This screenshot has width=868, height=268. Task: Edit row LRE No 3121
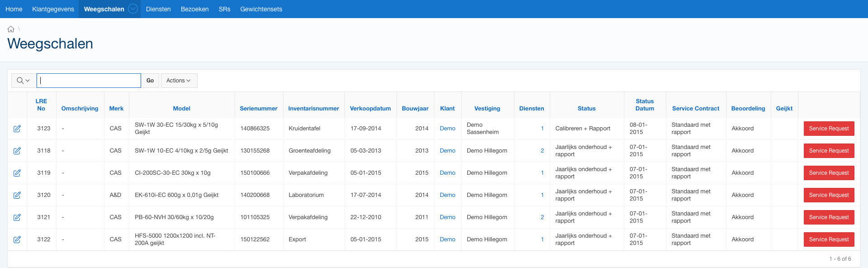17,217
